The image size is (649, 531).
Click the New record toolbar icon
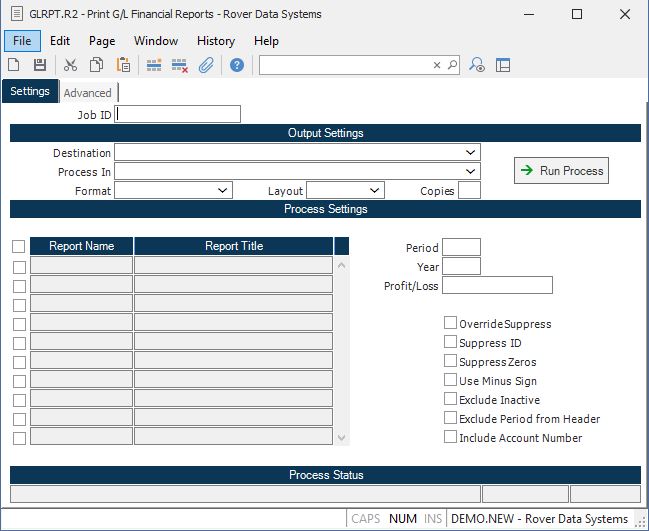click(x=14, y=65)
